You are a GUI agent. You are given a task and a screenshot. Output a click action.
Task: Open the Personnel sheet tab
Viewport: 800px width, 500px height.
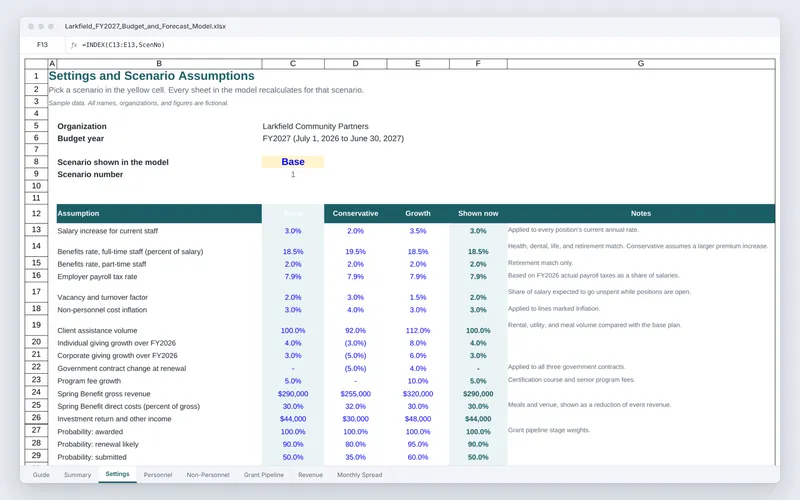(x=158, y=474)
